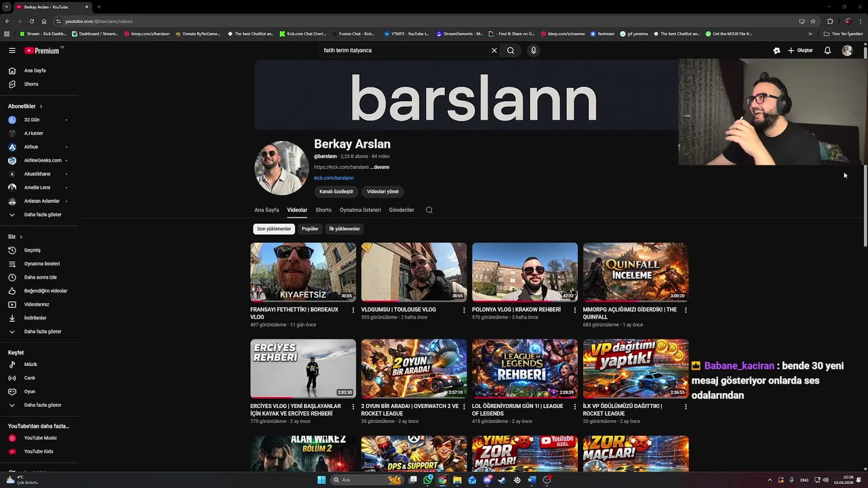Screen dimensions: 868x488
Task: Select the İlk yüklenenler filter chip
Action: click(x=344, y=229)
